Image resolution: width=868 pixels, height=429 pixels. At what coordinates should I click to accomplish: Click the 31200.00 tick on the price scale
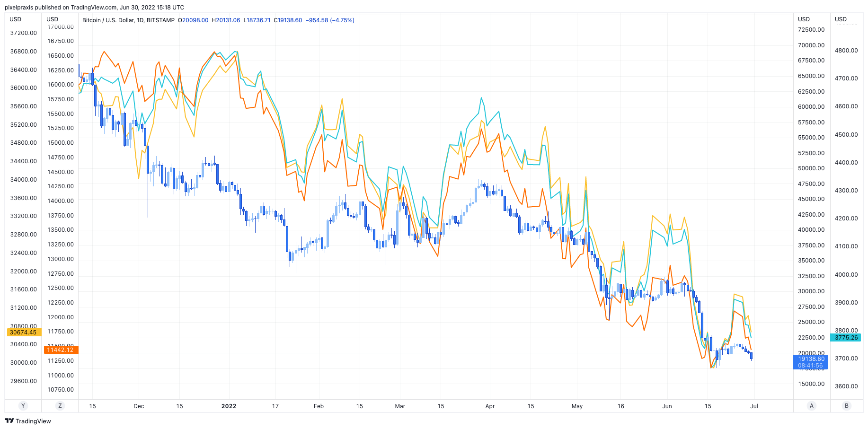click(24, 308)
